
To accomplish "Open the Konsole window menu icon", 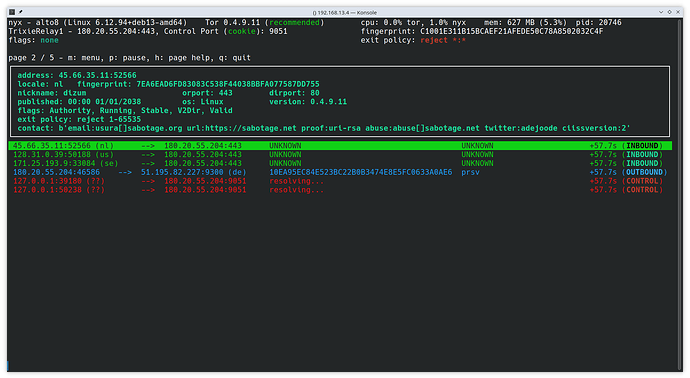I will point(12,12).
